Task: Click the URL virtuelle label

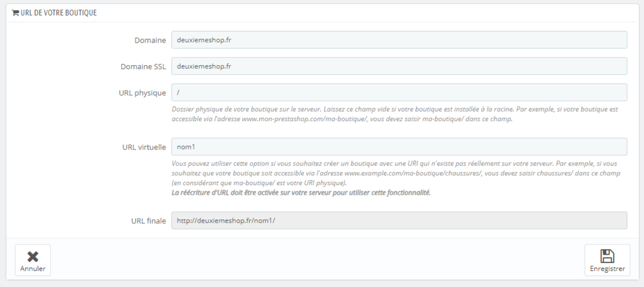Action: coord(144,147)
